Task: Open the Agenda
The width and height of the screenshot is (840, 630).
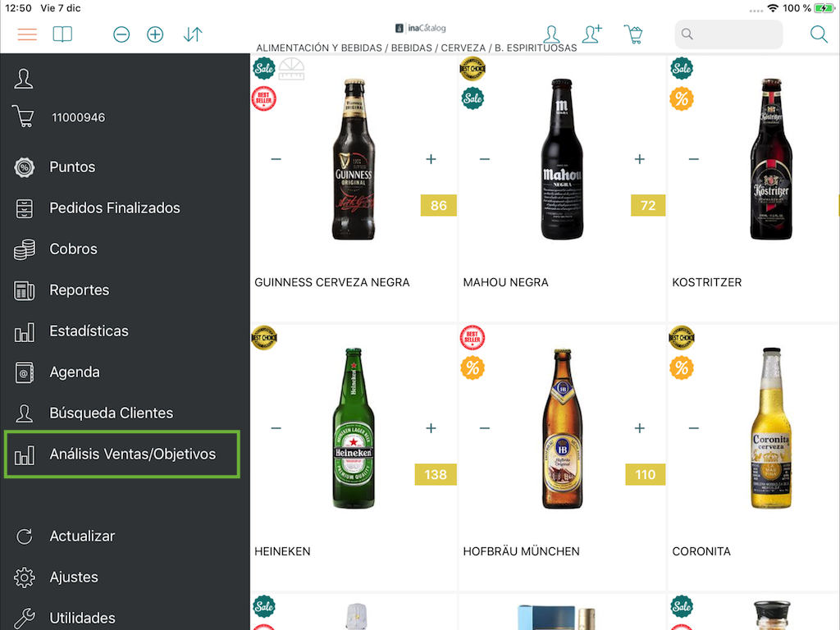Action: tap(75, 372)
